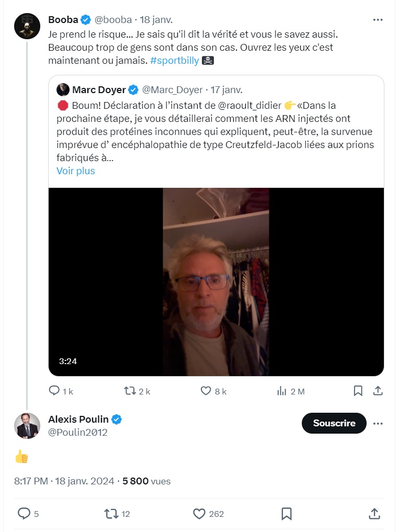Open more options next to Souscrire button
This screenshot has width=398, height=532.
pyautogui.click(x=378, y=423)
